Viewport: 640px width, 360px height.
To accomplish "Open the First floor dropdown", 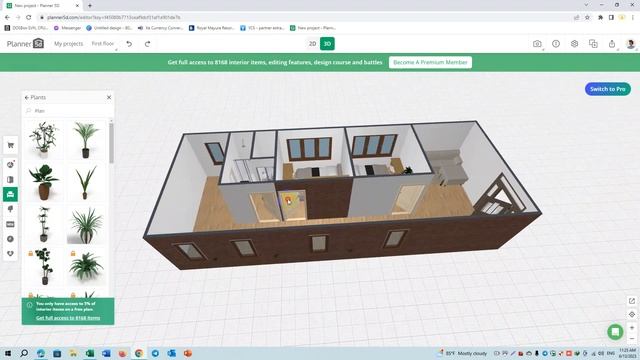I will click(x=104, y=44).
